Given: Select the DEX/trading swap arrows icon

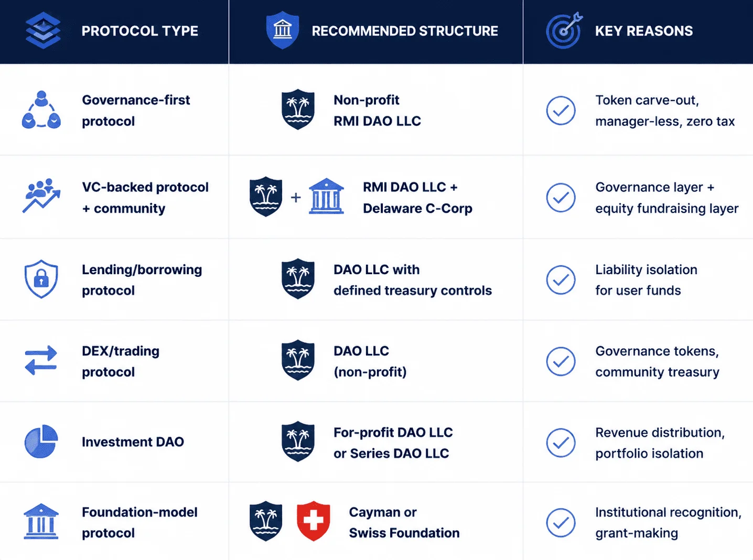Looking at the screenshot, I should 41,360.
